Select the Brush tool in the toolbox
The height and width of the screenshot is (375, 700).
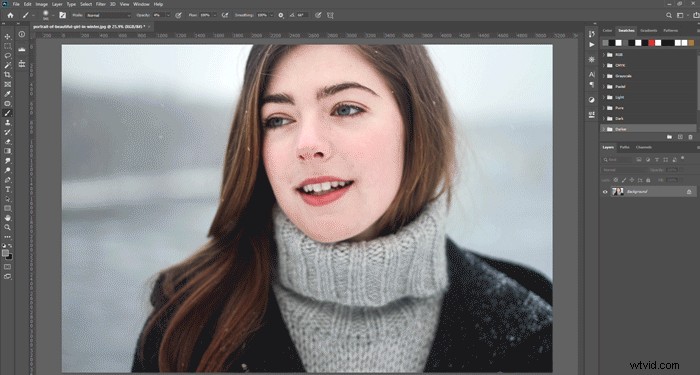pos(8,113)
